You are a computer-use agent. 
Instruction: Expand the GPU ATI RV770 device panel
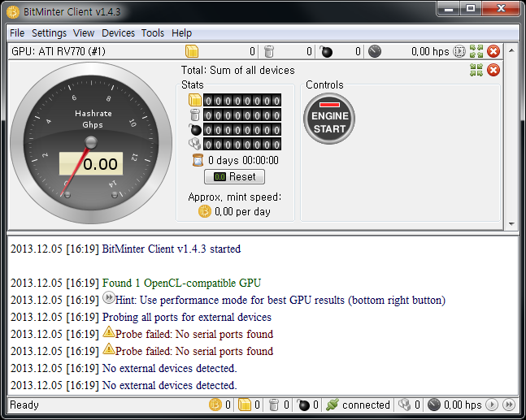click(x=476, y=51)
